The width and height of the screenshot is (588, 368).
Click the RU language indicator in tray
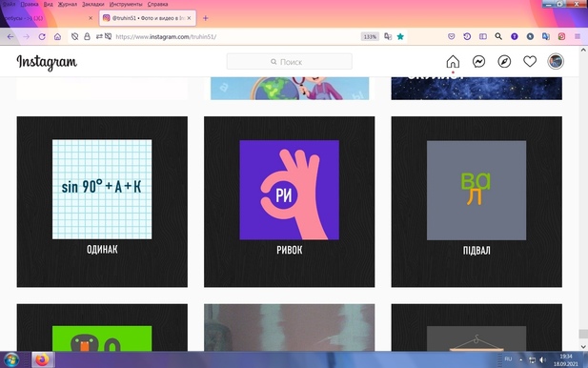click(x=508, y=359)
